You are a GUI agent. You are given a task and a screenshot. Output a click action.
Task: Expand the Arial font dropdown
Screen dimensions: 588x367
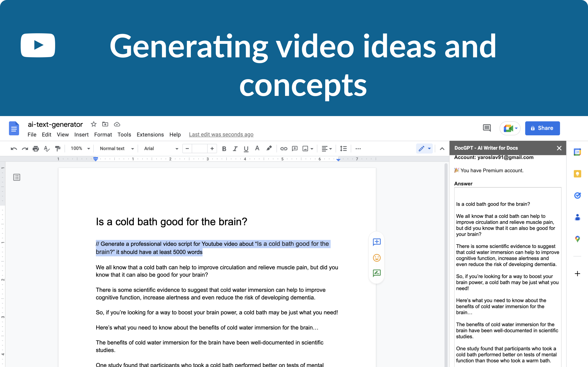[161, 149]
